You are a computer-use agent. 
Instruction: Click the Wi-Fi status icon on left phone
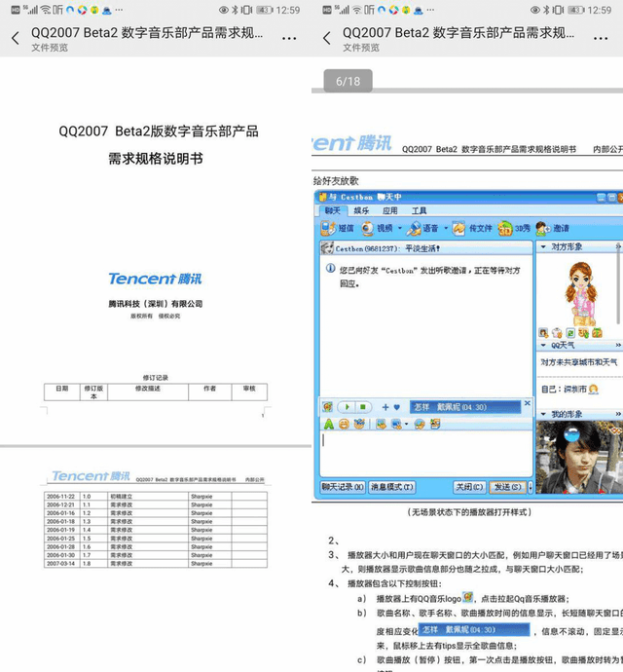(46, 10)
